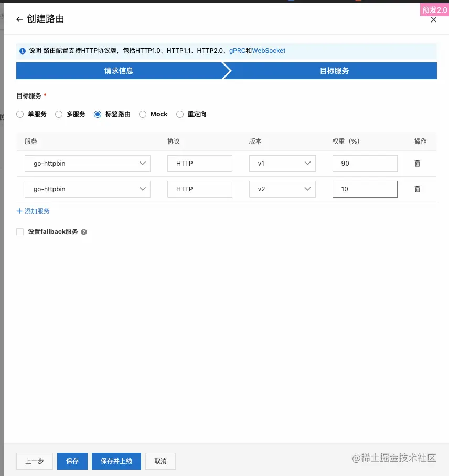Close the 创建路由 panel with X
Screen dimensions: 449x476
(x=433, y=20)
